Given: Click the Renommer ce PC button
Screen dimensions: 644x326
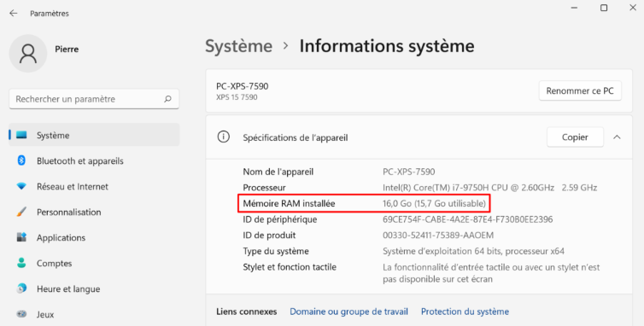Looking at the screenshot, I should click(x=580, y=90).
